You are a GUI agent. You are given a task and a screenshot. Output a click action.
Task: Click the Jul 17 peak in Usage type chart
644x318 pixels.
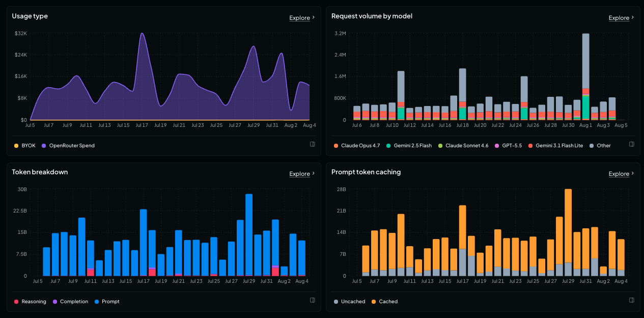pos(142,34)
